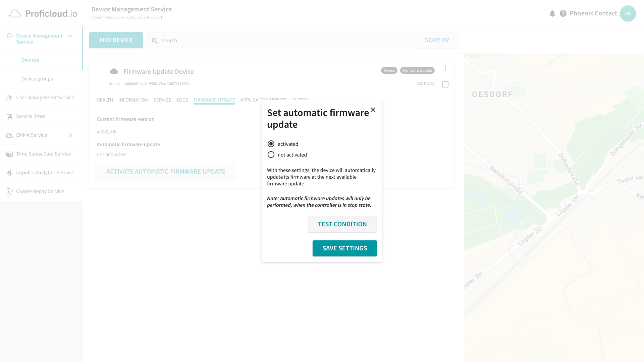Click the Service Store cart icon
Image resolution: width=644 pixels, height=362 pixels.
point(9,116)
